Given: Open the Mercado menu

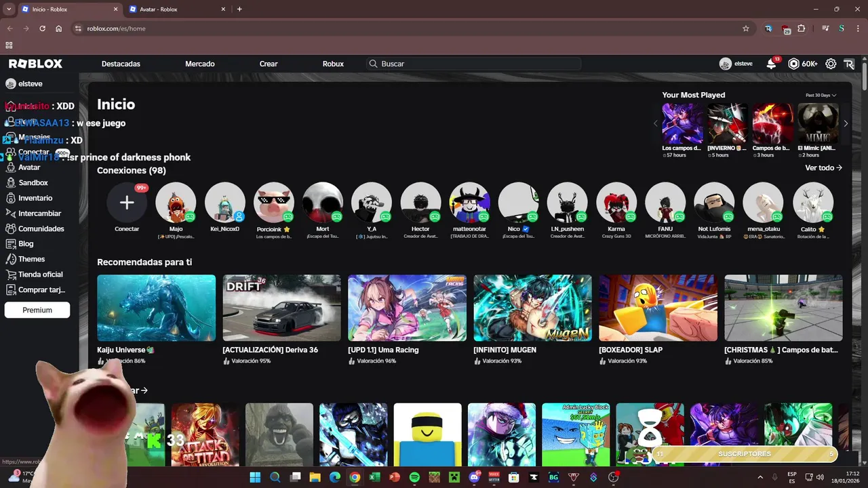Looking at the screenshot, I should pos(200,64).
